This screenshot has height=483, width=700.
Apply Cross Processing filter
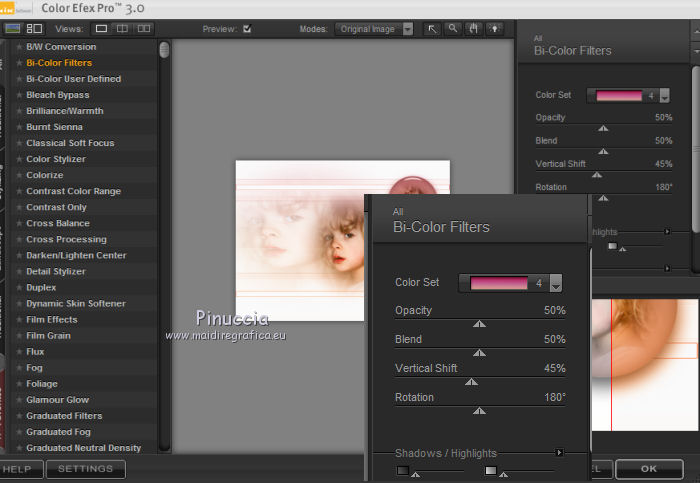[x=67, y=239]
